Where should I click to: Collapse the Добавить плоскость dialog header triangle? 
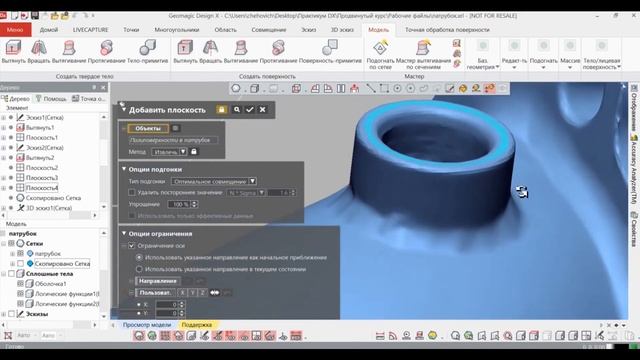pyautogui.click(x=124, y=109)
